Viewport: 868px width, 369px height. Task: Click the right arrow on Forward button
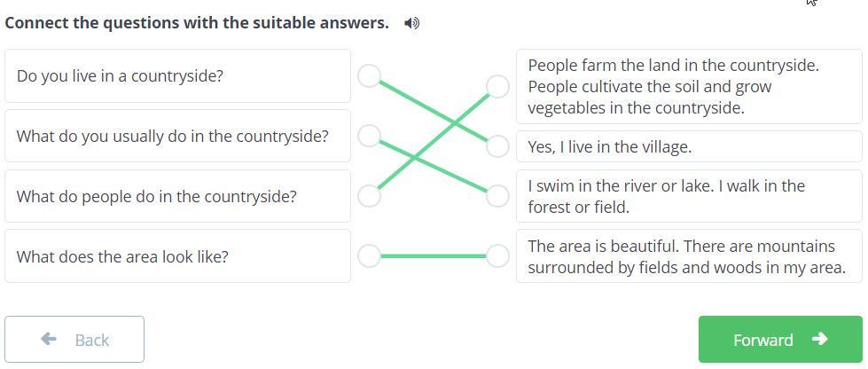pyautogui.click(x=819, y=339)
